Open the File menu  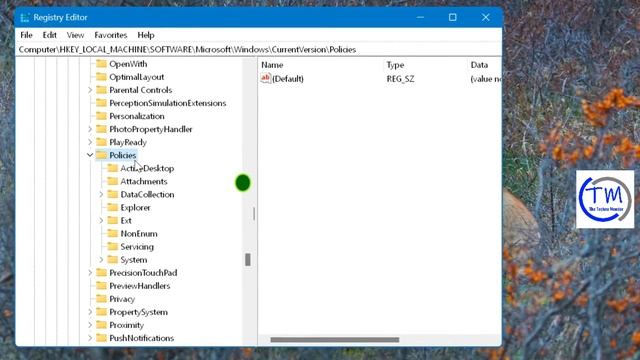click(x=26, y=35)
